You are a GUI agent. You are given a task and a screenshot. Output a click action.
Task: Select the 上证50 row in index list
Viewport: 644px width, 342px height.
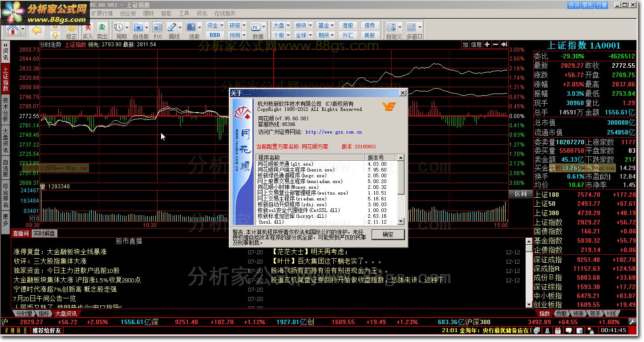point(585,204)
